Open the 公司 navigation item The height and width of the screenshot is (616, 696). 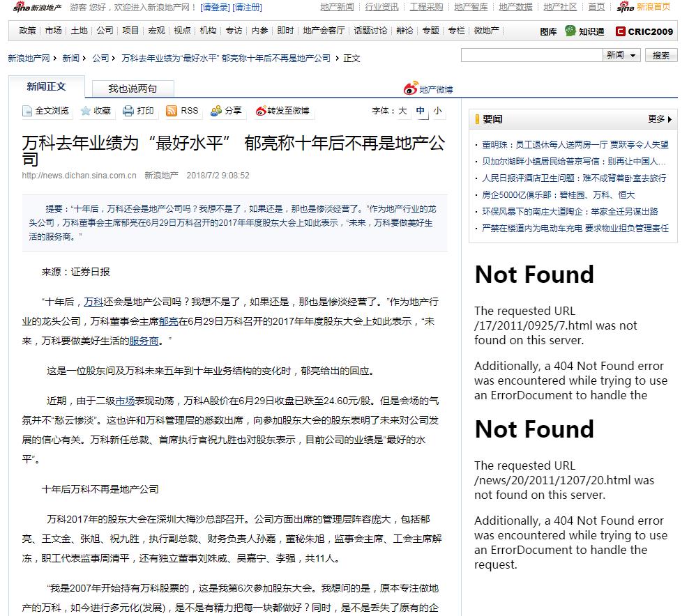tap(105, 31)
